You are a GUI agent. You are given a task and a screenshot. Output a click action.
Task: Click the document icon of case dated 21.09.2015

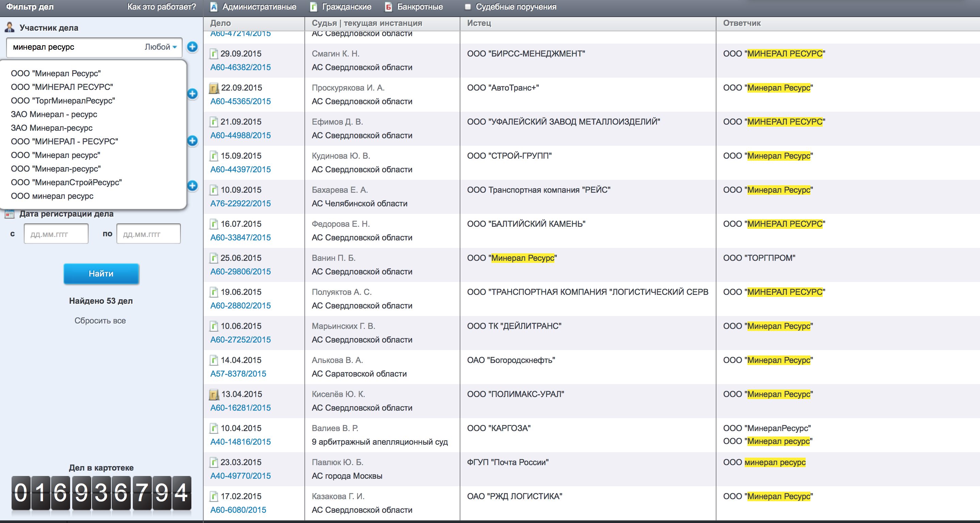coord(214,122)
